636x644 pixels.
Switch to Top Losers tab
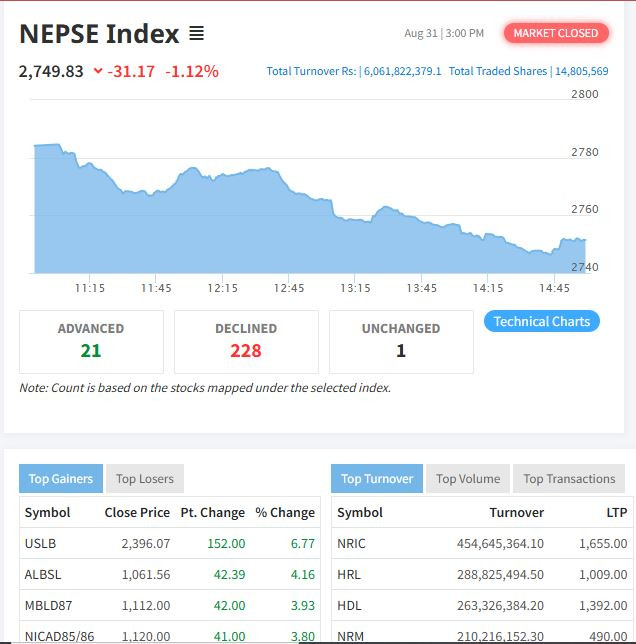point(144,479)
